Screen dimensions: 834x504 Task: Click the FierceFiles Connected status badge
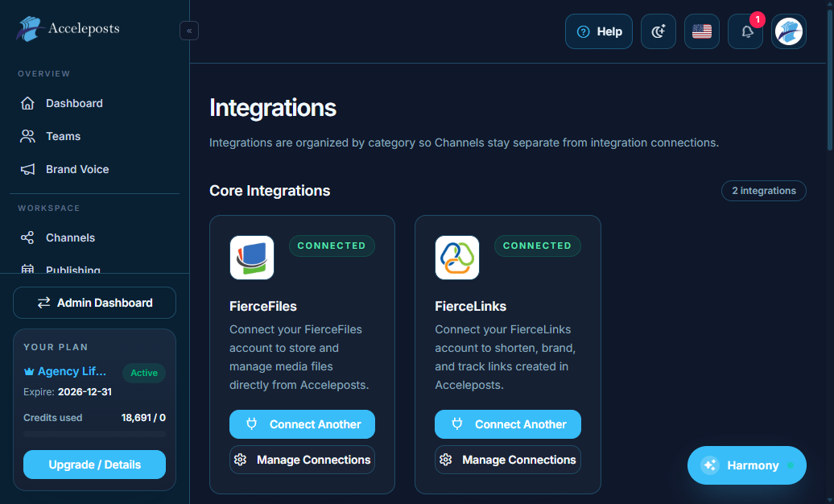(x=332, y=246)
